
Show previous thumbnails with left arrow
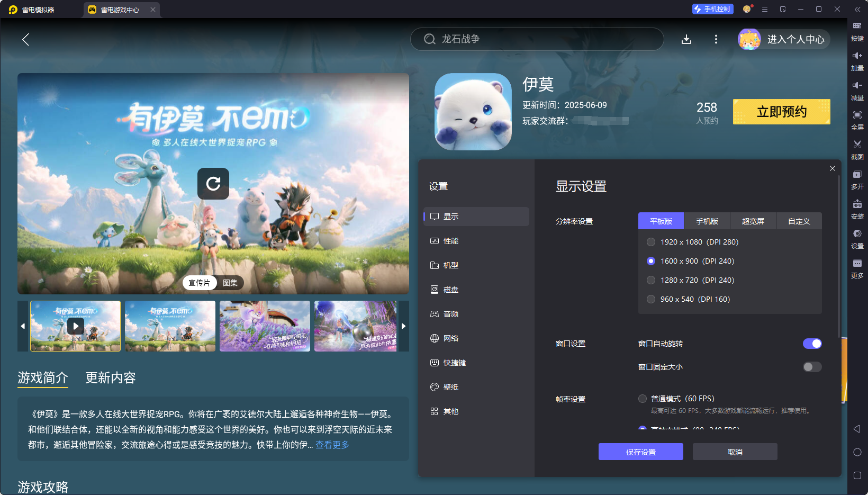click(23, 326)
